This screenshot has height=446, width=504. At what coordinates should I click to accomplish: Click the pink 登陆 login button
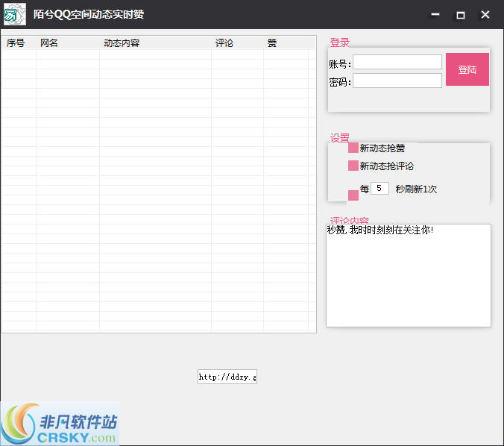coord(467,69)
